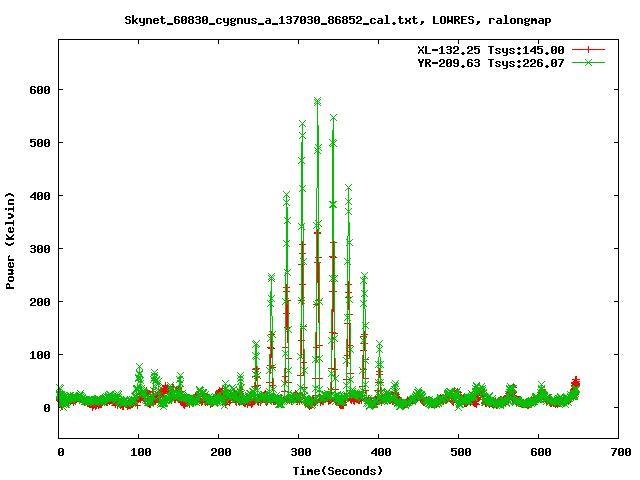Click the Power (Kelvin) y-axis label
The width and height of the screenshot is (640, 480).
pos(10,241)
